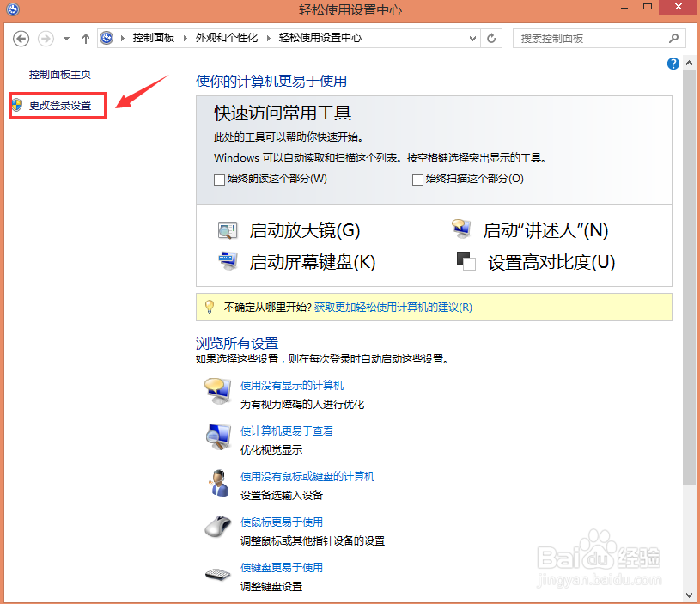The height and width of the screenshot is (604, 700).
Task: Enable 始终朗读这个部分 checkbox
Action: click(217, 179)
